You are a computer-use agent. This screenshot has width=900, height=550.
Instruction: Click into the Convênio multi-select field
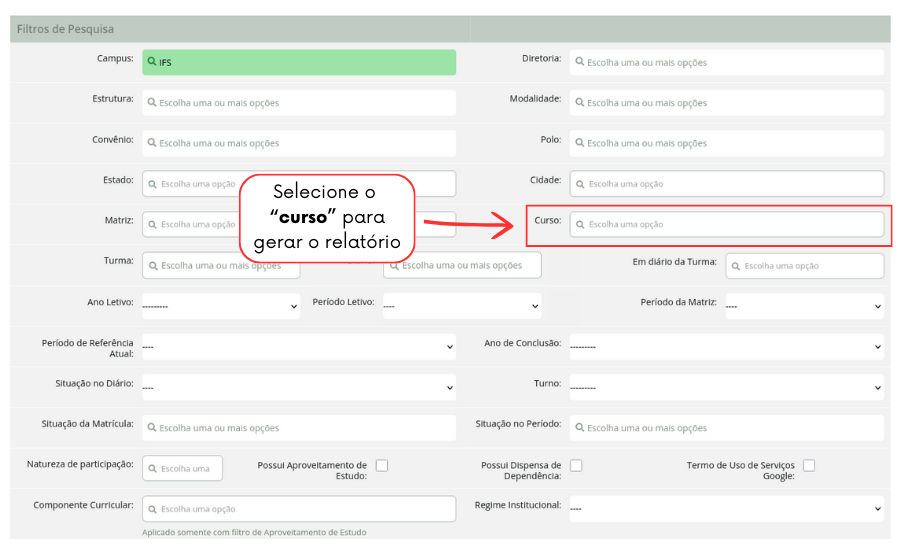298,143
